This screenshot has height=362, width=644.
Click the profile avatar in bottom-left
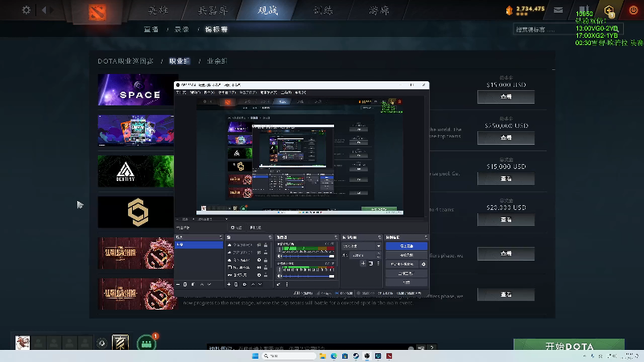(x=23, y=343)
